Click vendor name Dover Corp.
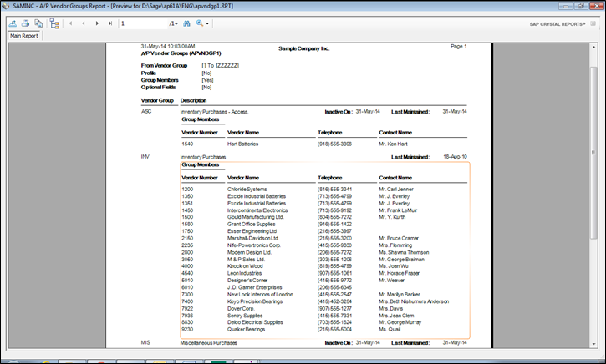This screenshot has height=364, width=606. (x=241, y=309)
